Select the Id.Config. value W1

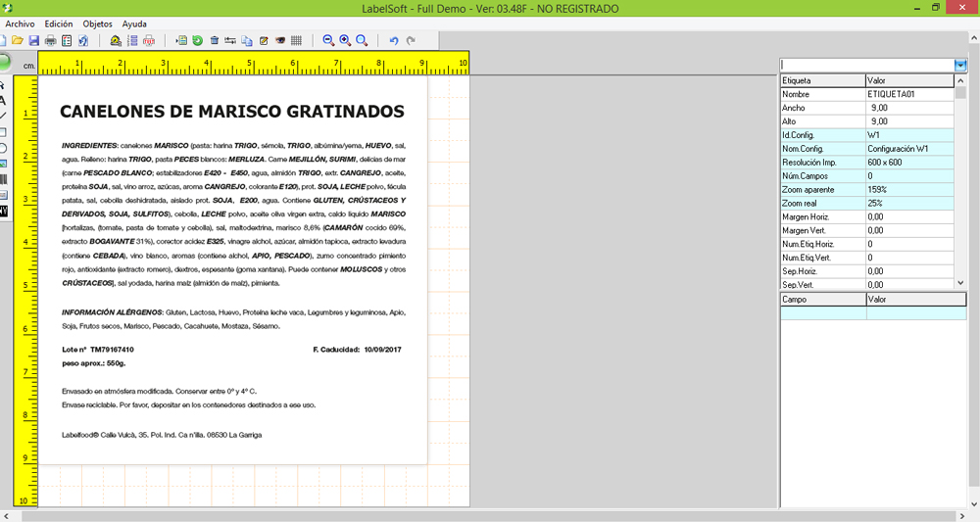click(x=909, y=135)
